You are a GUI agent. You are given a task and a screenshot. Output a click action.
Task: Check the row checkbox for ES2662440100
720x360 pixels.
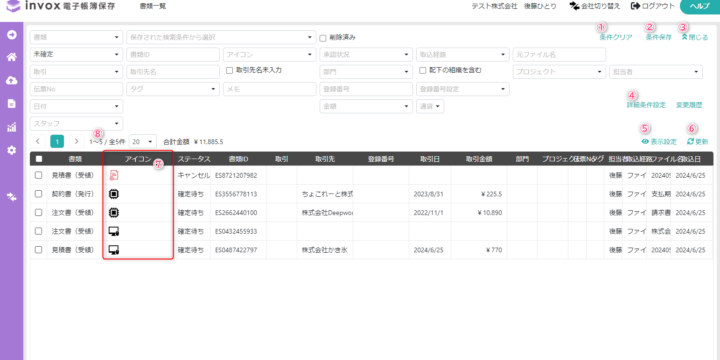39,212
